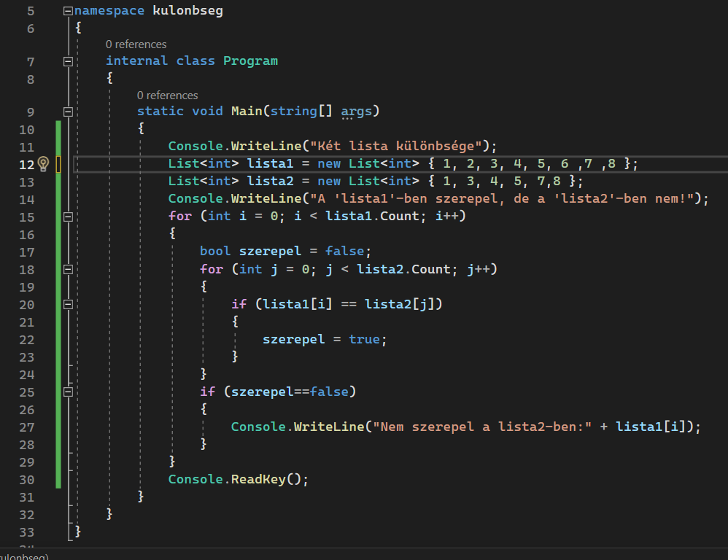Place cursor on ReadKey method call
The width and height of the screenshot is (728, 560).
pyautogui.click(x=259, y=480)
